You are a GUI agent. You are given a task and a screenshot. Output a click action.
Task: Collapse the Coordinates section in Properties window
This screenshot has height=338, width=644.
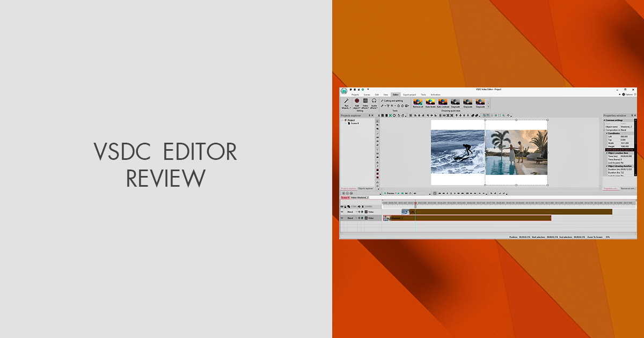606,133
